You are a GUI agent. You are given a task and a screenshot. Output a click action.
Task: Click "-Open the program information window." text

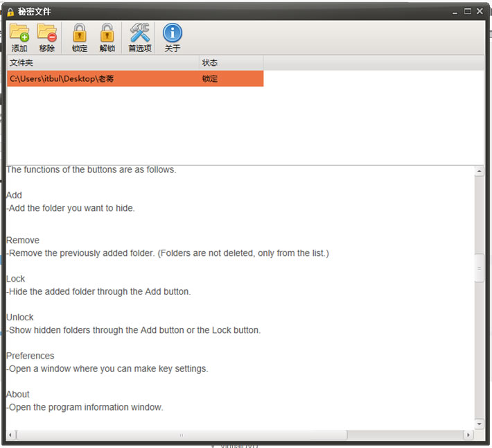coord(85,407)
